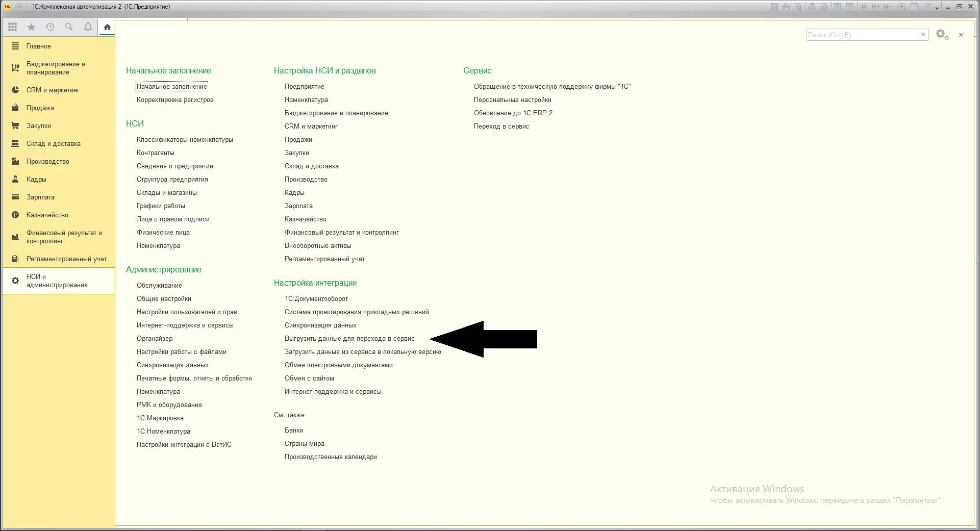Open Лица с правом подписи

[x=173, y=219]
